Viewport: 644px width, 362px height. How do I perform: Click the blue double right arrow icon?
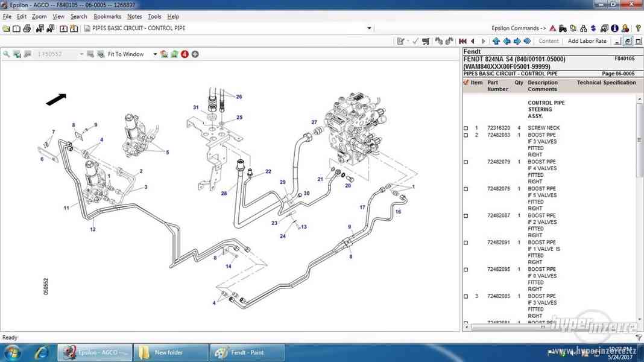pos(528,41)
